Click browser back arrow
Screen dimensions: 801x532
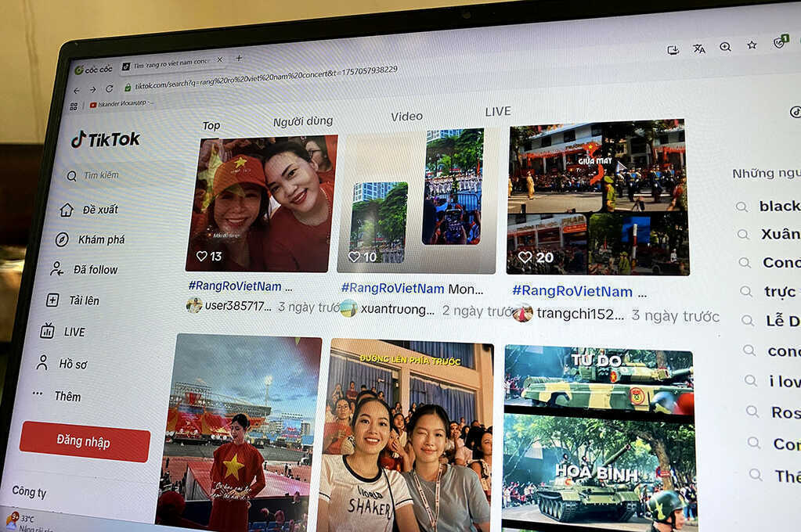[x=77, y=91]
